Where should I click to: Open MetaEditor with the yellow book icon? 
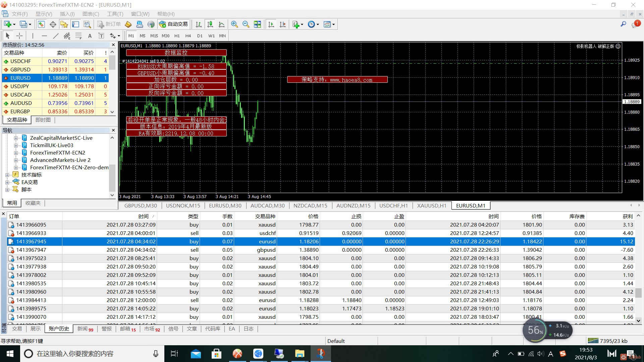tap(128, 24)
